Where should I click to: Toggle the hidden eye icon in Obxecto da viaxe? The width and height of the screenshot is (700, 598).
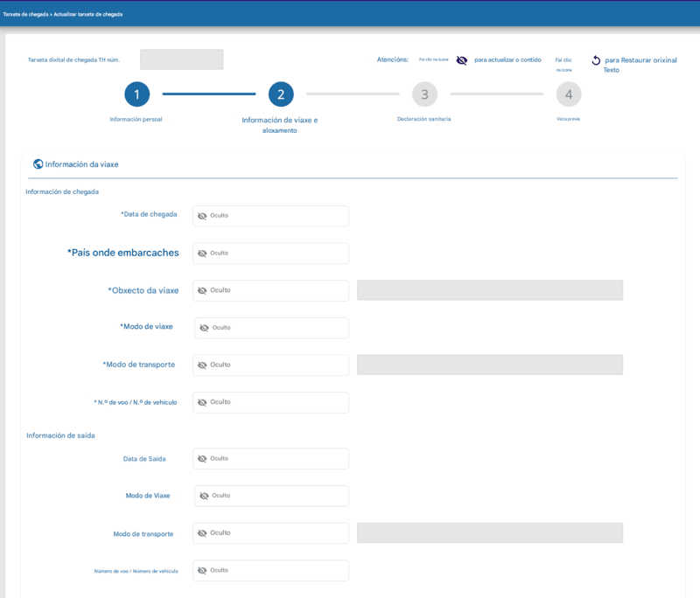coord(202,290)
